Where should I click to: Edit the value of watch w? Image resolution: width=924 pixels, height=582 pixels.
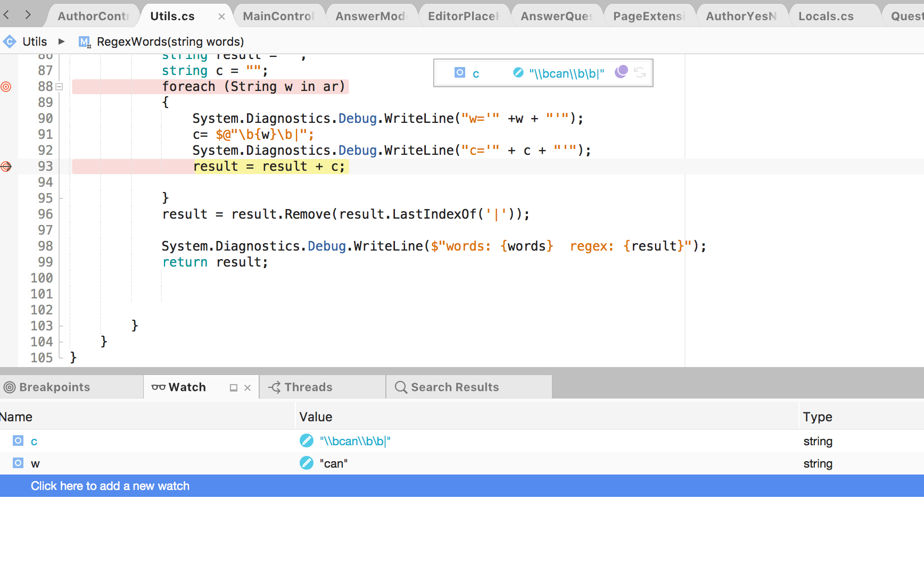pyautogui.click(x=307, y=463)
